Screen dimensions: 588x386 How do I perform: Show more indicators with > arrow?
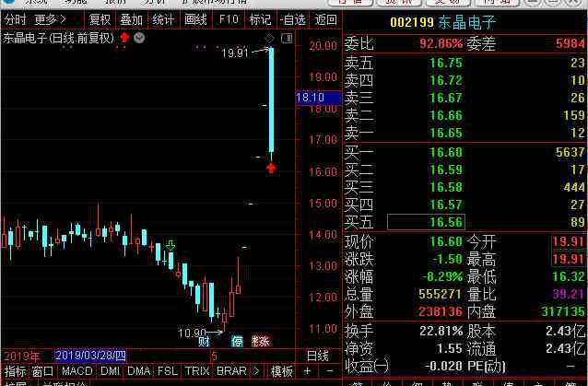tap(256, 371)
